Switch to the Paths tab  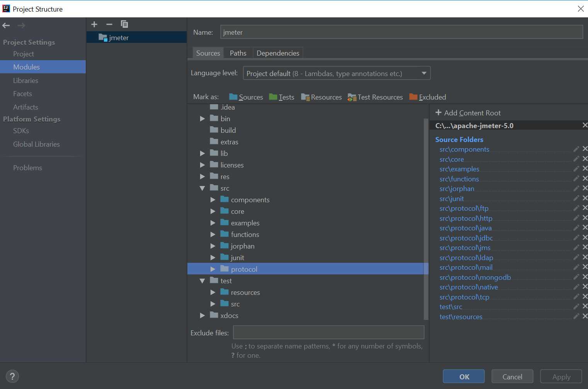pos(238,53)
